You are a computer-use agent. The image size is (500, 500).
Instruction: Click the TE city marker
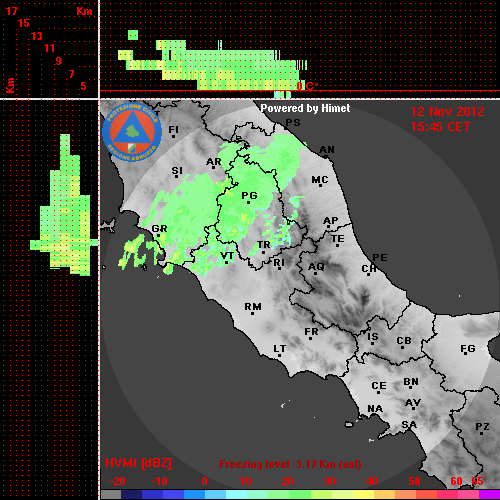(338, 245)
